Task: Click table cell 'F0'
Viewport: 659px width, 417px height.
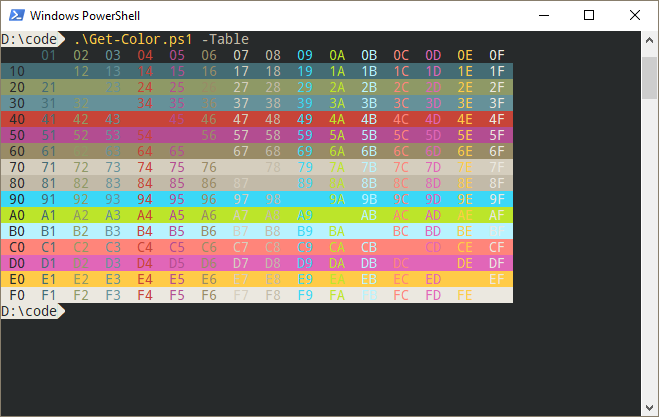Action: (x=17, y=295)
